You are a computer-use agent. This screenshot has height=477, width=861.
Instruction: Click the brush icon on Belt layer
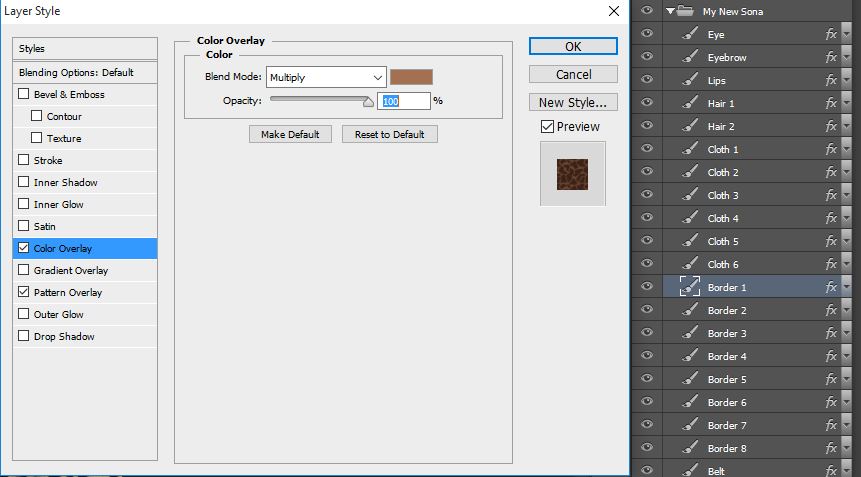point(690,470)
